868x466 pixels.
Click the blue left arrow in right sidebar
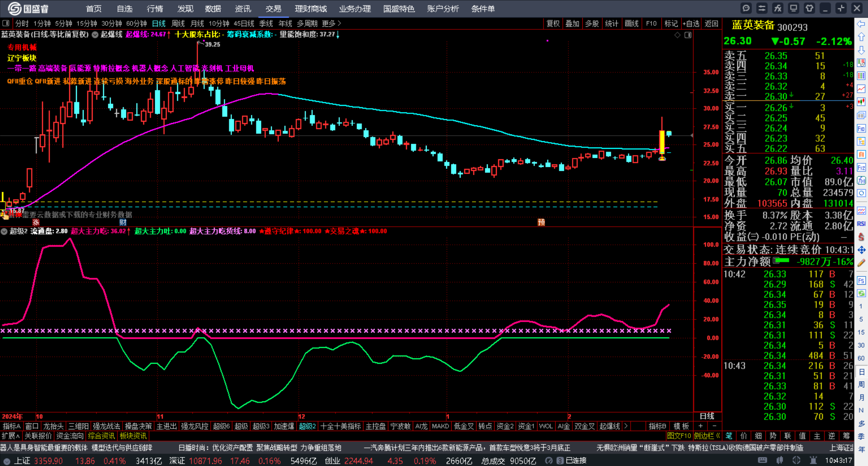tap(861, 24)
